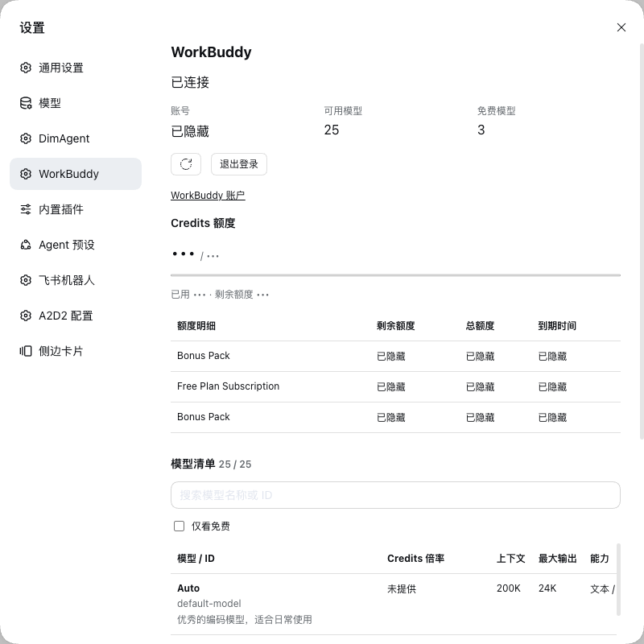The width and height of the screenshot is (644, 644).
Task: Click the 剩余额度 column header
Action: (395, 326)
